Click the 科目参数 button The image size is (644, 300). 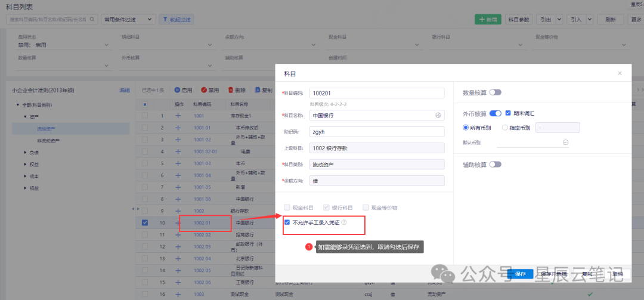[x=518, y=19]
